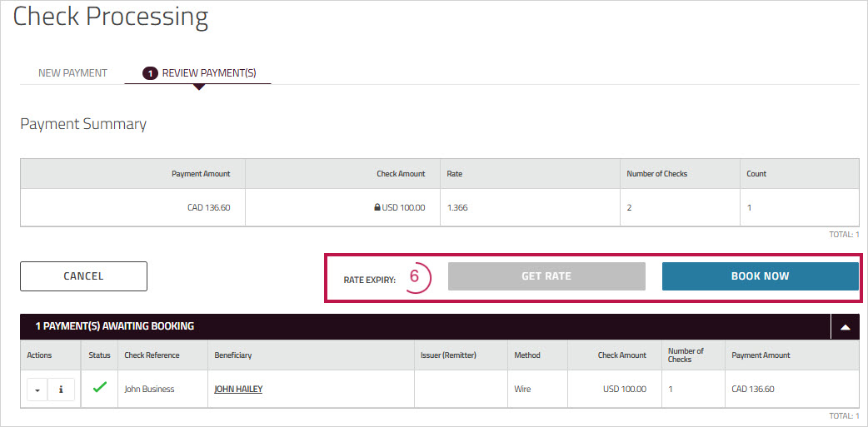Click the Number of Checks summary header

tap(656, 174)
